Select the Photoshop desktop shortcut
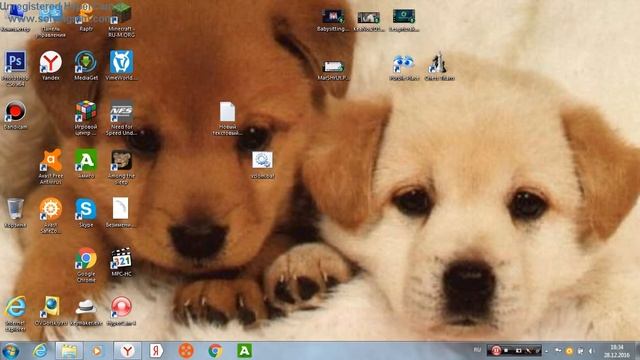 pos(15,69)
